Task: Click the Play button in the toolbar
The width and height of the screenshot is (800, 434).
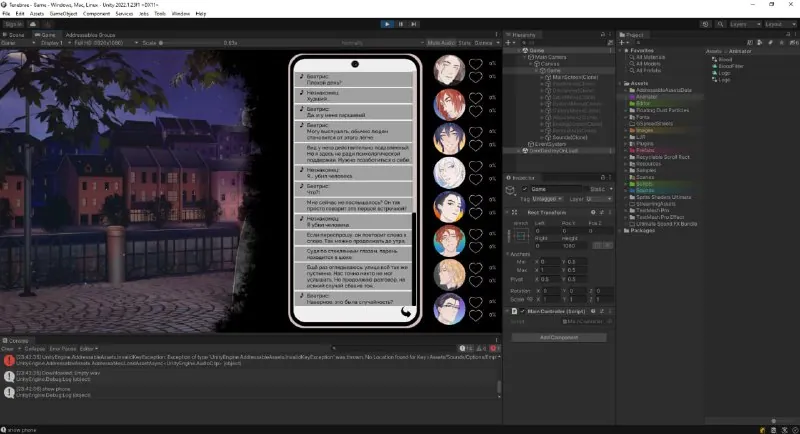Action: pos(387,24)
